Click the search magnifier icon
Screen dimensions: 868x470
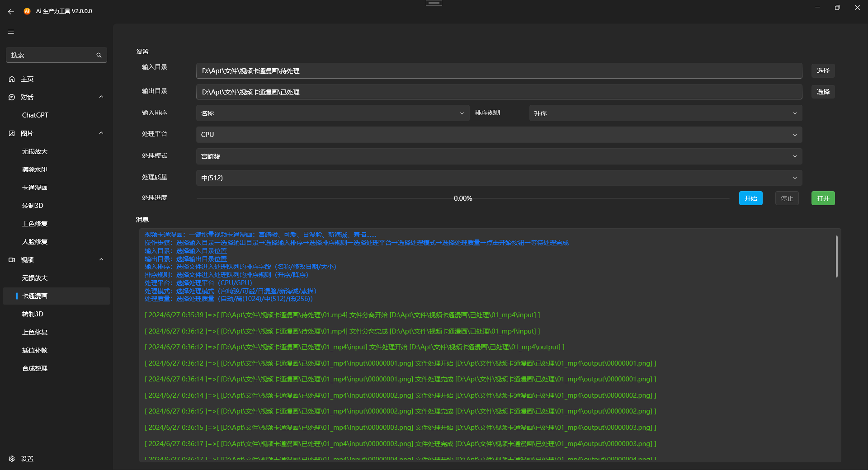tap(99, 55)
